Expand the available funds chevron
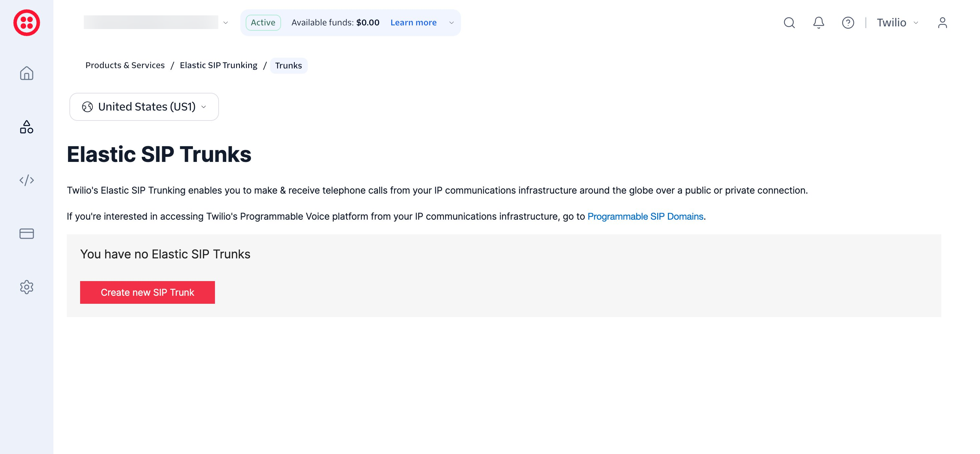Image resolution: width=980 pixels, height=454 pixels. [x=451, y=22]
